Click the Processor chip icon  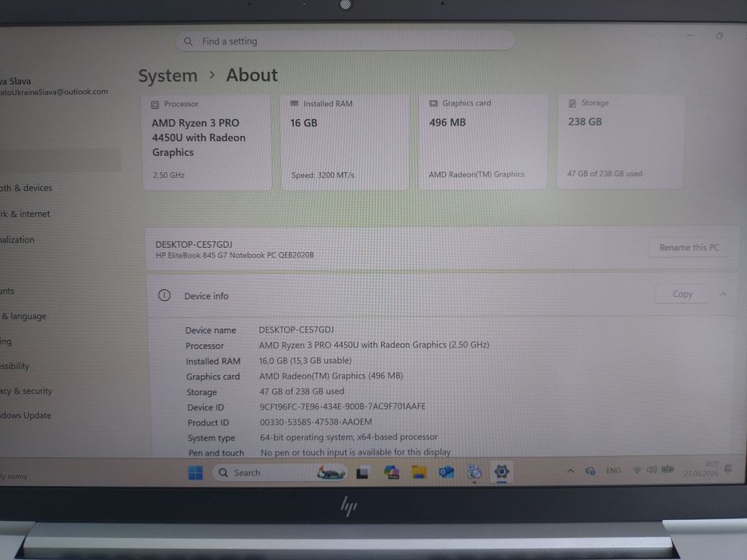pos(155,104)
